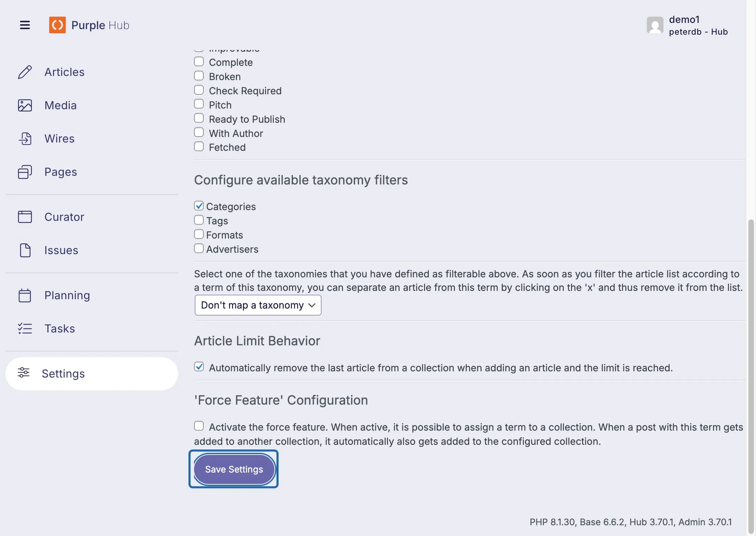
Task: Select the Settings sidebar item
Action: coord(92,374)
